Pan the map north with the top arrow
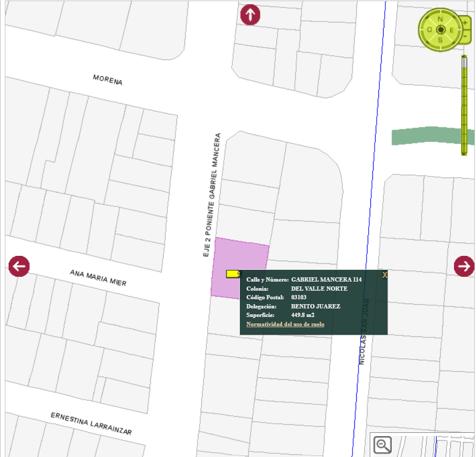The height and width of the screenshot is (457, 476). tap(250, 14)
